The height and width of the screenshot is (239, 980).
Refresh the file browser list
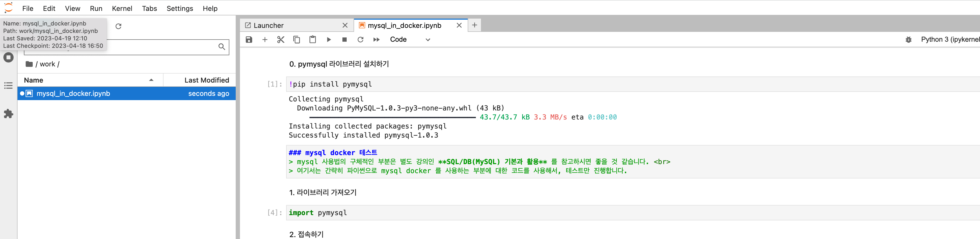pyautogui.click(x=118, y=26)
